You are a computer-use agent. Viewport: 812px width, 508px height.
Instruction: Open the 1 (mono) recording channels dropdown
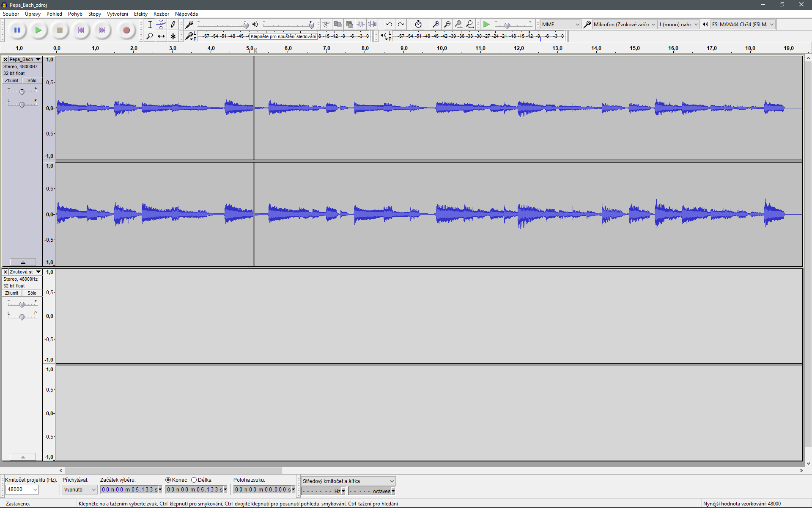click(x=678, y=25)
